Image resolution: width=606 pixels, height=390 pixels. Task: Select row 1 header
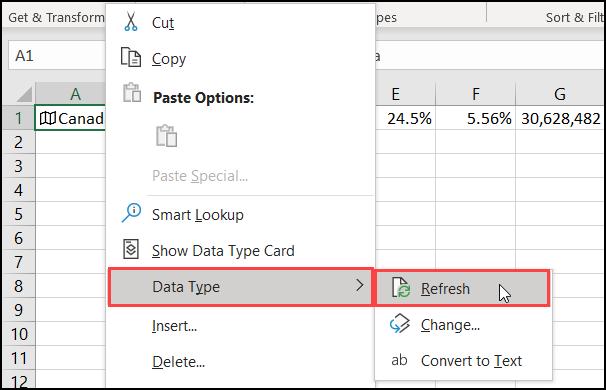(x=19, y=118)
